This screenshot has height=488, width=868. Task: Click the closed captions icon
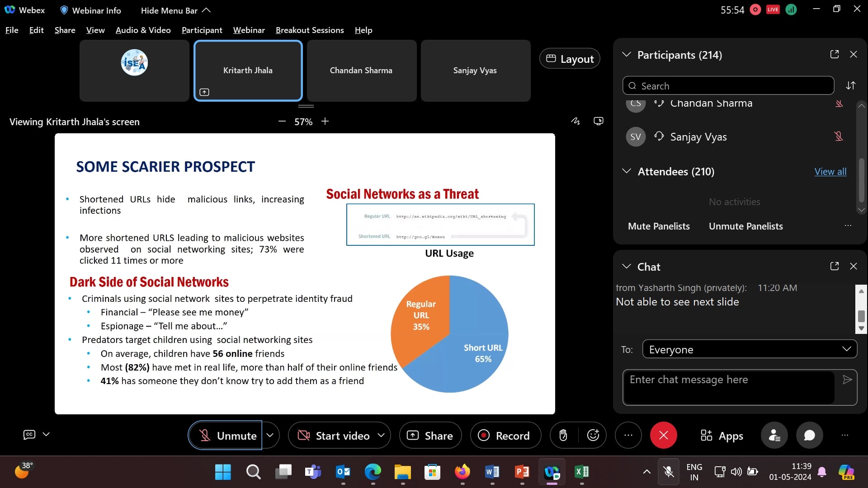click(29, 434)
